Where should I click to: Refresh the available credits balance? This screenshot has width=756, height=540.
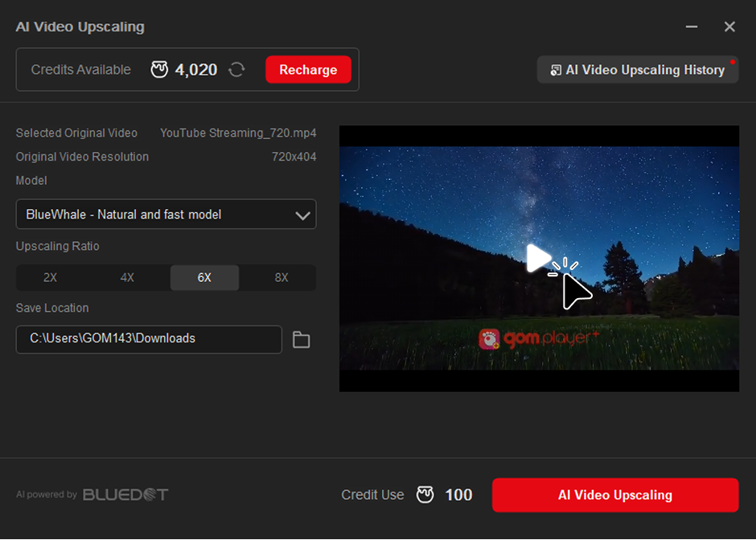point(236,70)
